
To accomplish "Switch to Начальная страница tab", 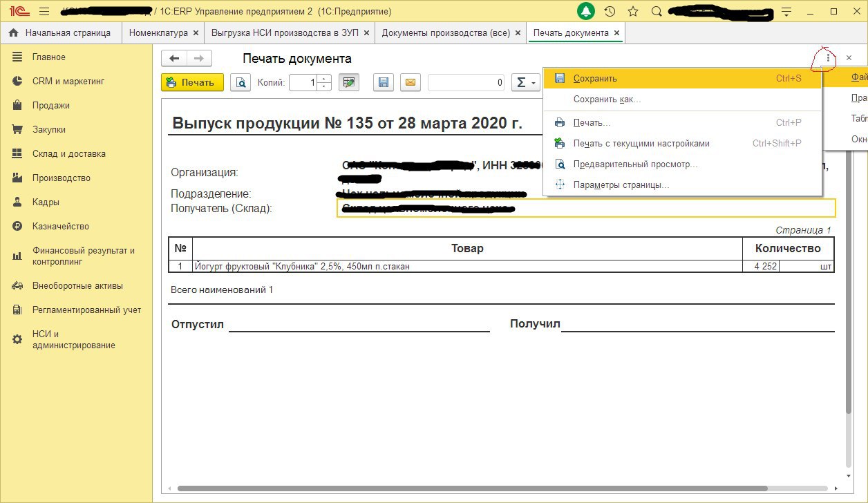I will click(61, 32).
